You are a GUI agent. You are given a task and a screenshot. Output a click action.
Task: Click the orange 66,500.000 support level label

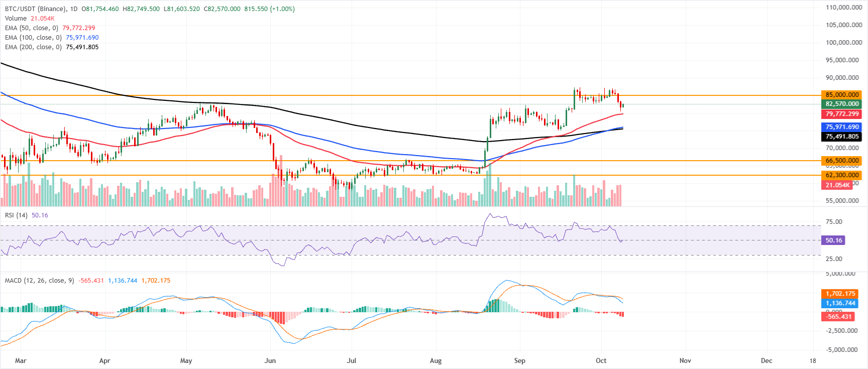point(842,161)
